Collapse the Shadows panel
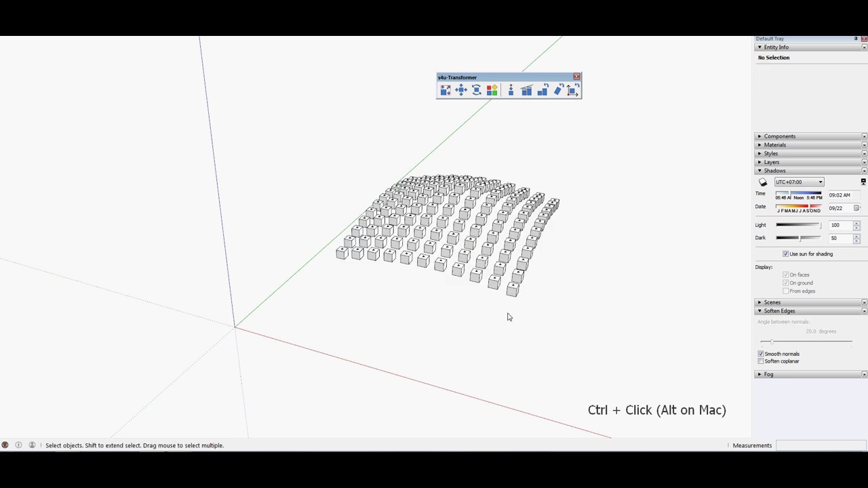 (759, 171)
